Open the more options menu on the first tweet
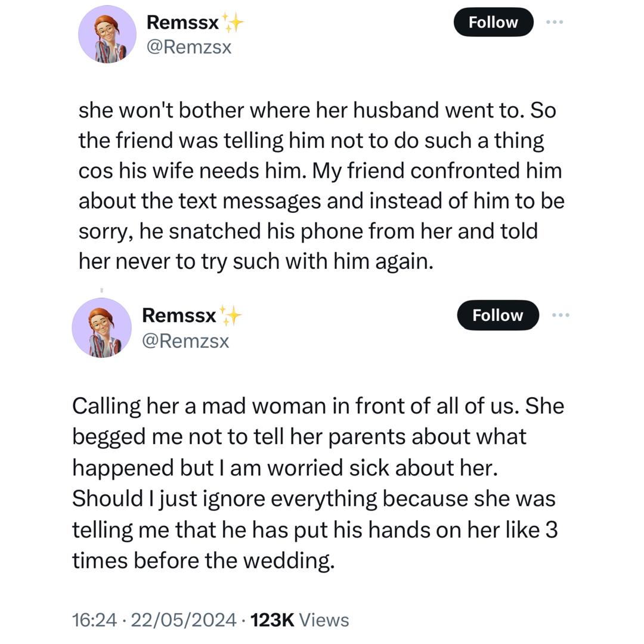This screenshot has height=644, width=644. coord(554,21)
